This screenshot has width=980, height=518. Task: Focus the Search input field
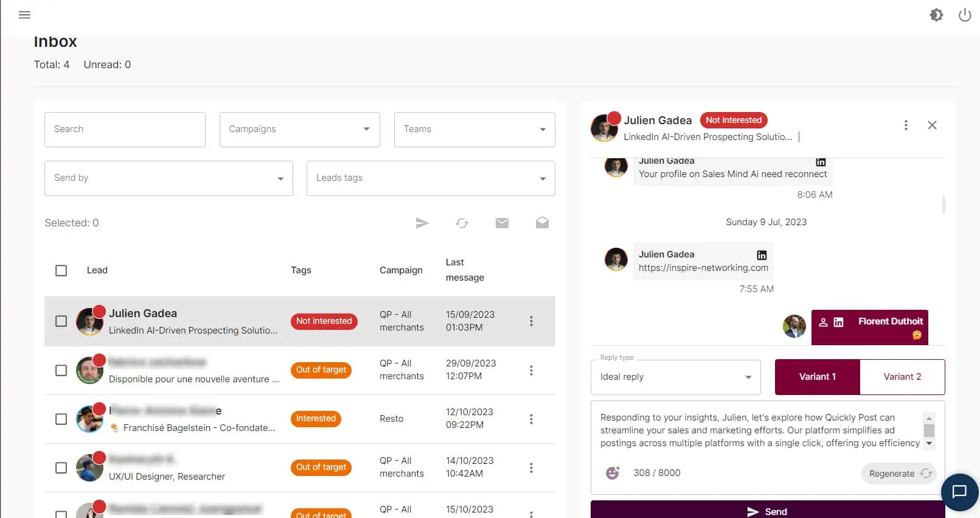click(x=125, y=129)
